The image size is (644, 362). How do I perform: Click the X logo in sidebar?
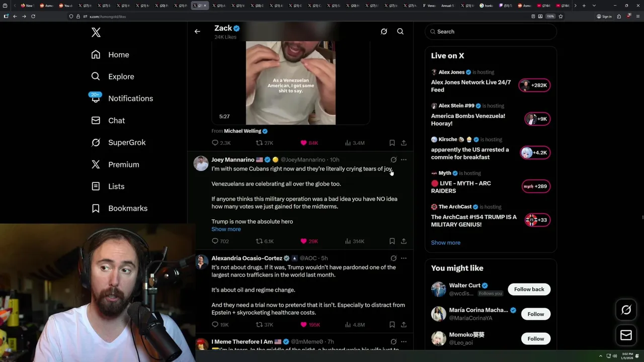click(x=96, y=33)
